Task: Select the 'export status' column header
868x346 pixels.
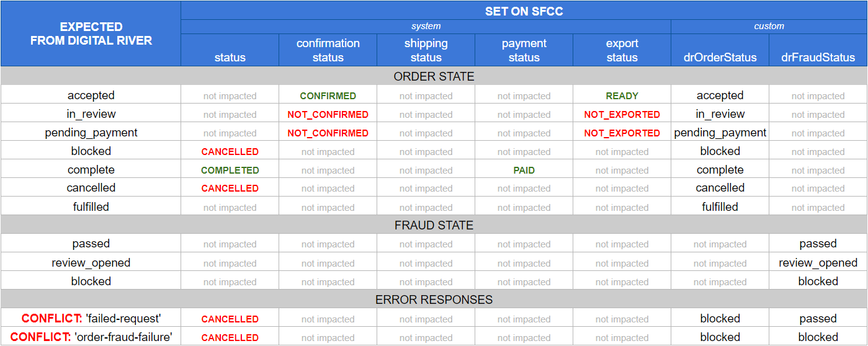Action: pyautogui.click(x=622, y=50)
